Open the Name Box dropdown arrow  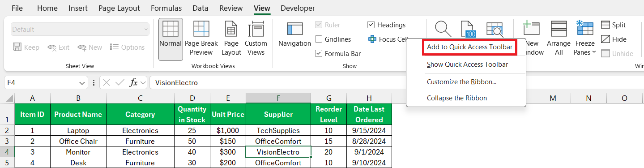click(82, 83)
